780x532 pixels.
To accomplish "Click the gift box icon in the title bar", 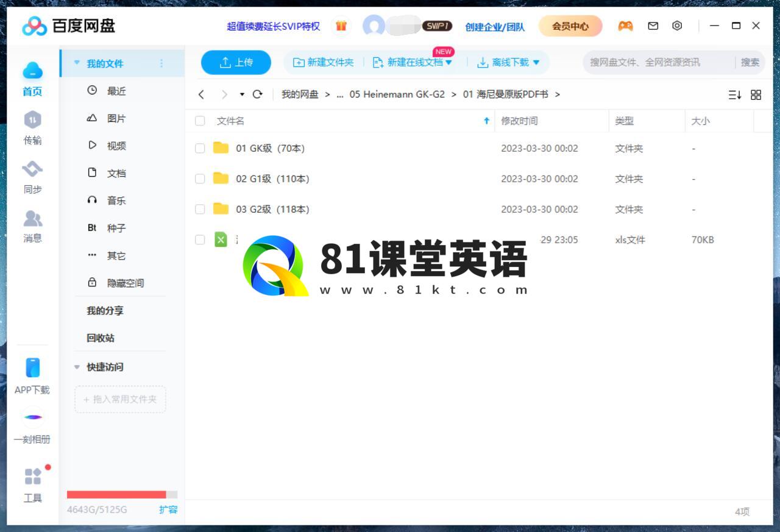I will pos(341,26).
